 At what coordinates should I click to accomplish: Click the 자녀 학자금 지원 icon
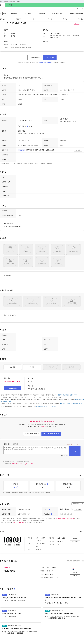pos(73,249)
